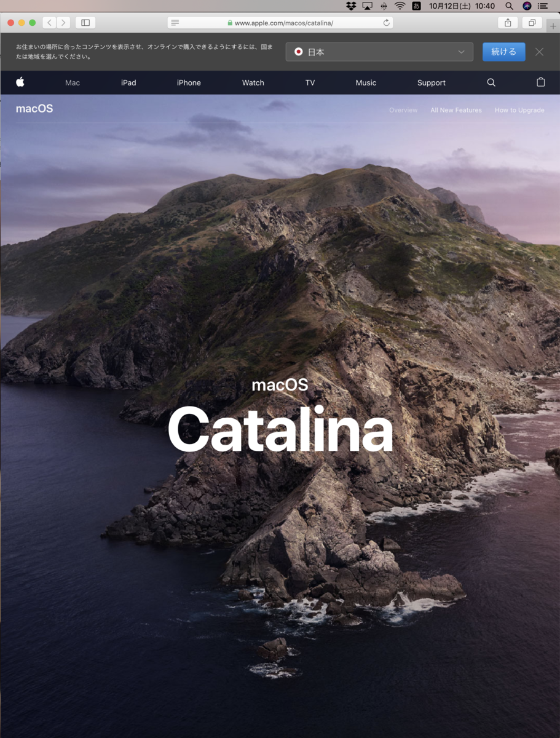Open the apple.com search magnifier icon
The image size is (560, 738).
tap(491, 82)
